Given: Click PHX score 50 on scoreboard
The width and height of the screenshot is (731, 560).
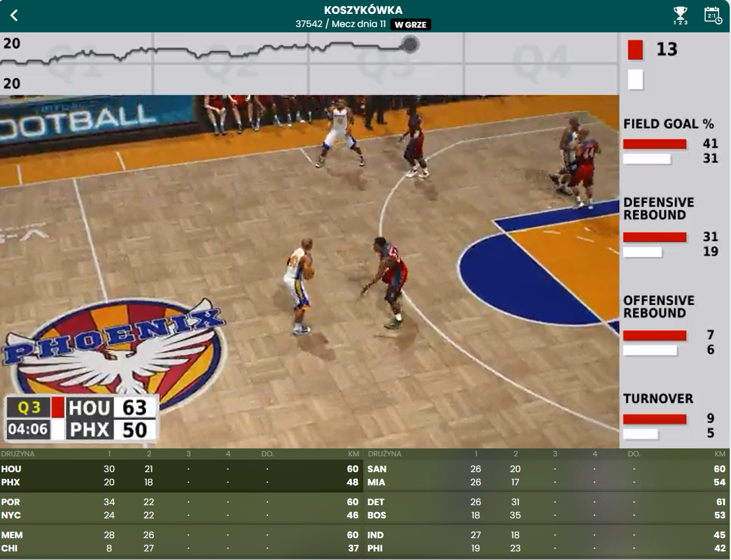Looking at the screenshot, I should coord(134,429).
